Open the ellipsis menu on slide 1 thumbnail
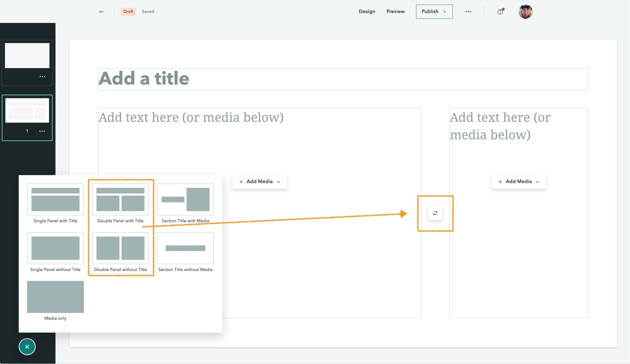The height and width of the screenshot is (364, 630). point(42,131)
